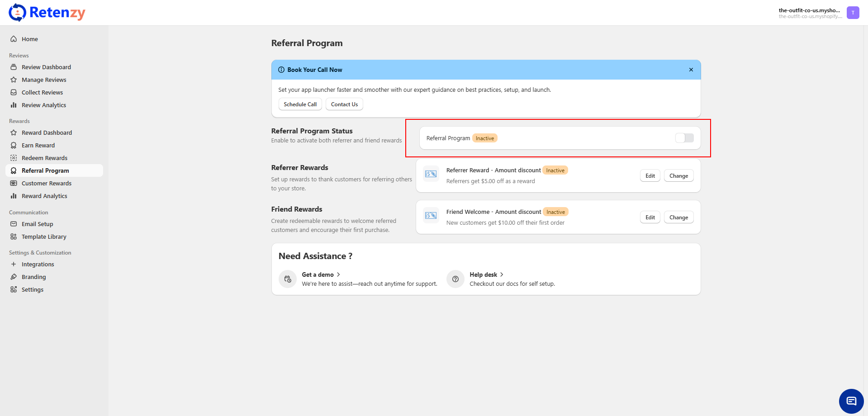Viewport: 868px width, 416px height.
Task: Expand the Get a demo chevron
Action: (338, 274)
